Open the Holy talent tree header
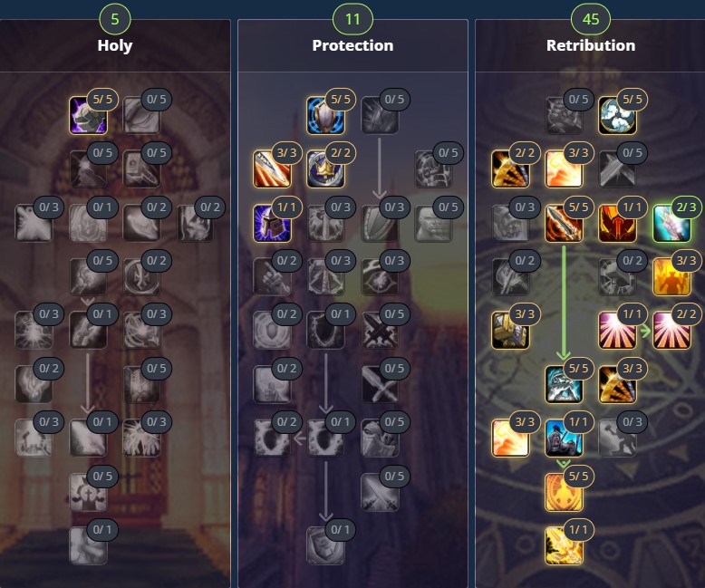 (x=115, y=45)
